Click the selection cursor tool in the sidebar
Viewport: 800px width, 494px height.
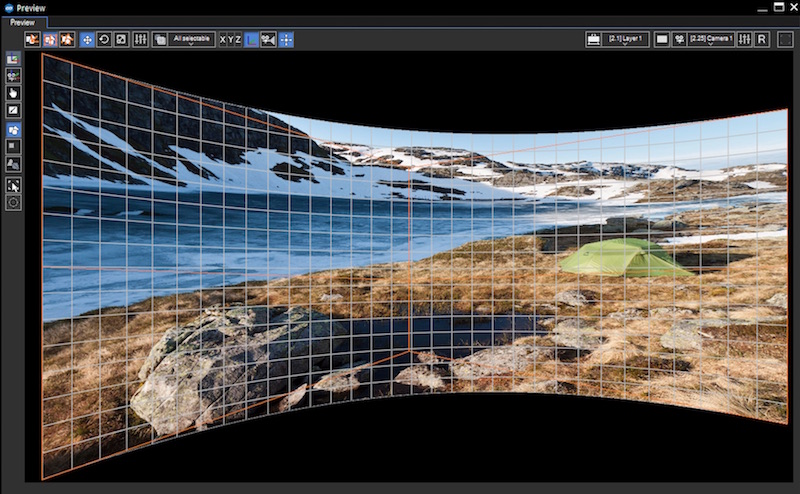13,185
